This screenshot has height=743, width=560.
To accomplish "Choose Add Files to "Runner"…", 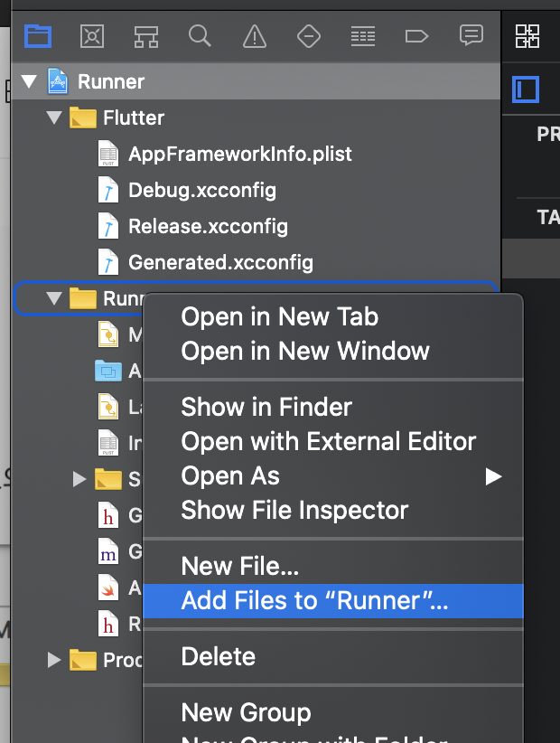I will click(x=333, y=601).
